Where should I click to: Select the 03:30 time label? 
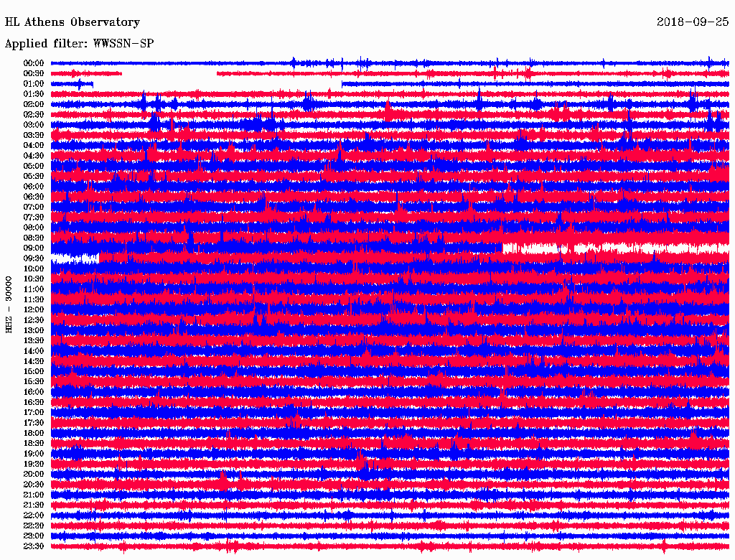click(x=34, y=135)
